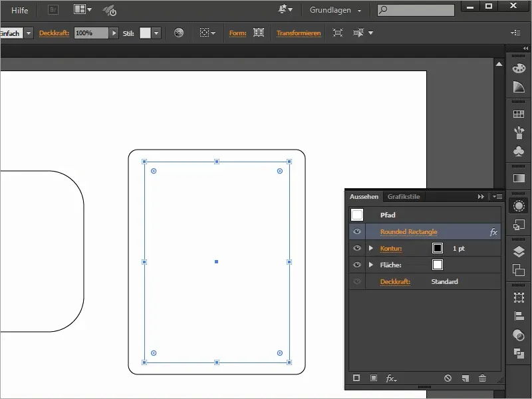The width and height of the screenshot is (532, 399).
Task: Open the bottom dock panel icon below Pathfinder
Action: point(519,353)
